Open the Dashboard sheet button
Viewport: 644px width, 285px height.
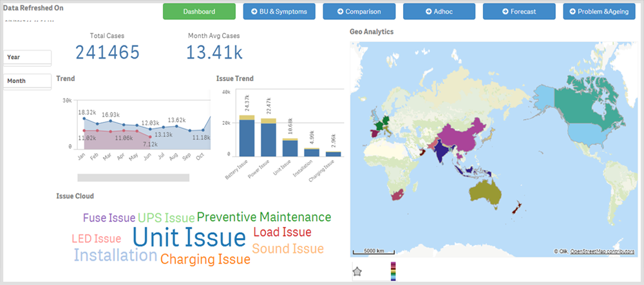point(199,12)
